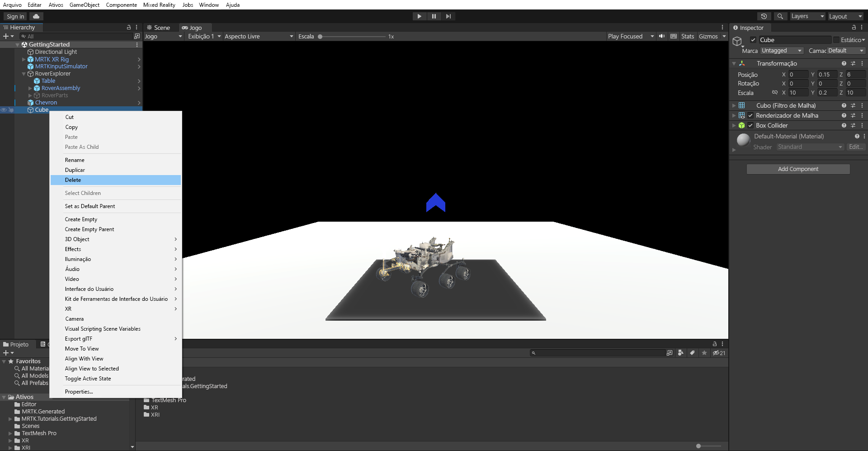Open the Aspecto Livre dropdown
The height and width of the screenshot is (451, 868).
click(259, 36)
